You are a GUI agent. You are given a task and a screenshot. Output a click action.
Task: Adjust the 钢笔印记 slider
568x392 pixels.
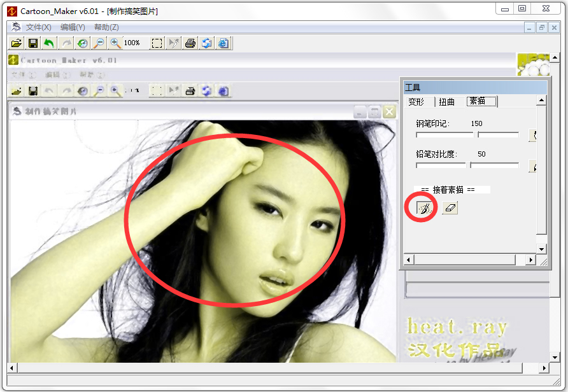coord(467,135)
